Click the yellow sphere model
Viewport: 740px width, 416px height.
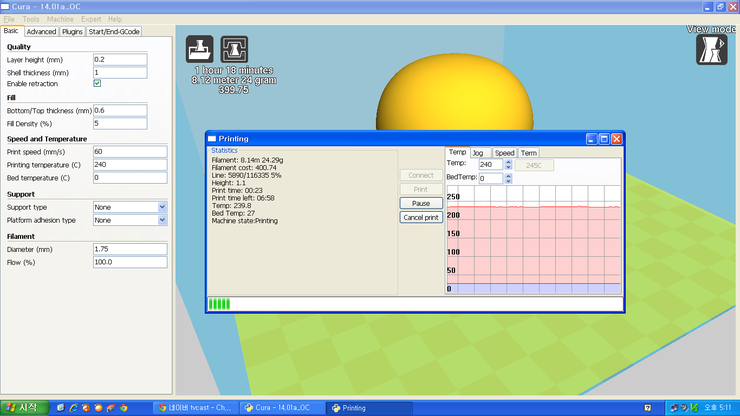[454, 94]
